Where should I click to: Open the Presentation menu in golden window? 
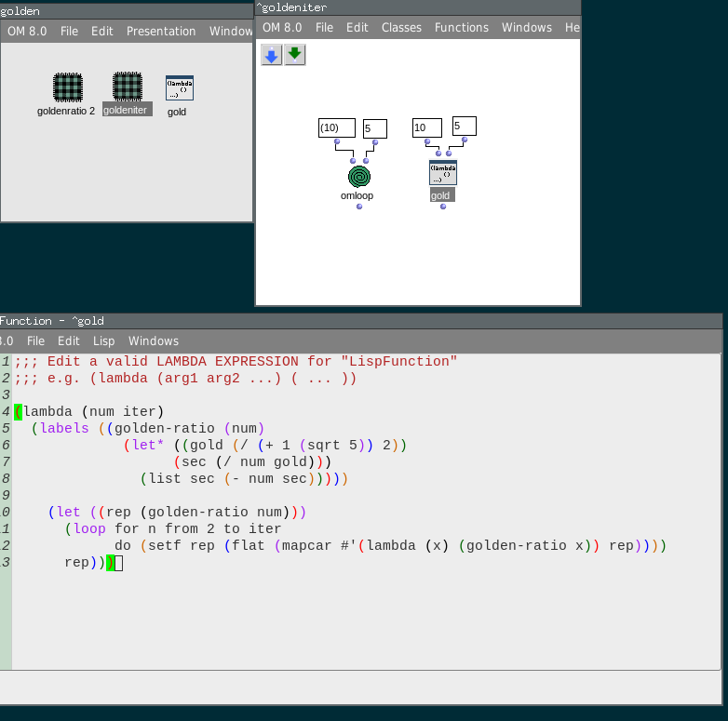[161, 32]
